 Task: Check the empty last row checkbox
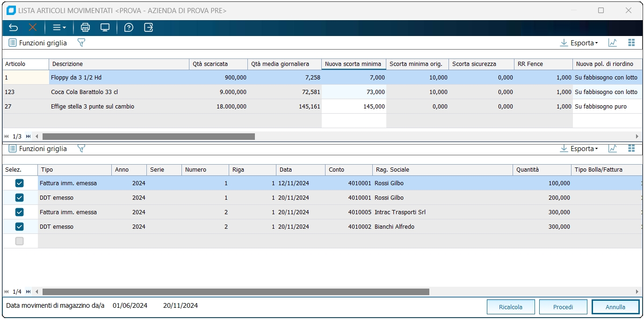[x=20, y=241]
